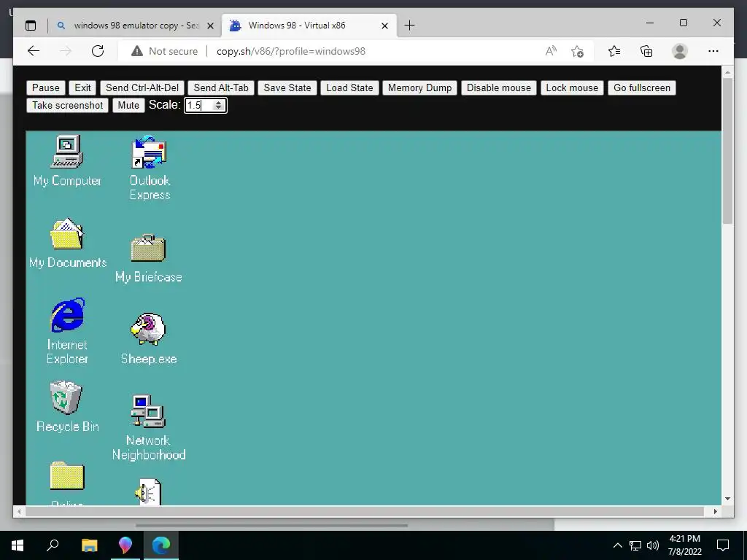This screenshot has width=747, height=560.
Task: Click the browser Back arrow
Action: pos(34,51)
